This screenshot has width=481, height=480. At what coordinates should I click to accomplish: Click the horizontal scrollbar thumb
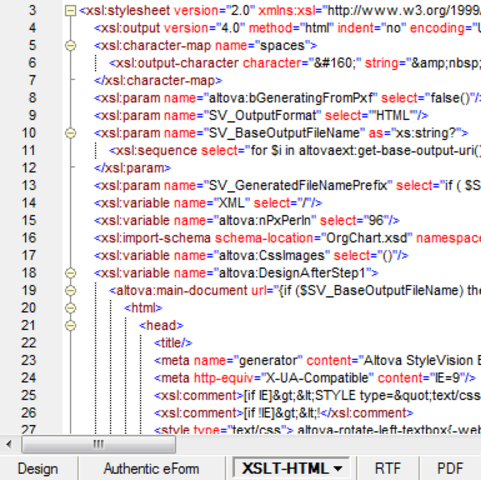pyautogui.click(x=99, y=444)
